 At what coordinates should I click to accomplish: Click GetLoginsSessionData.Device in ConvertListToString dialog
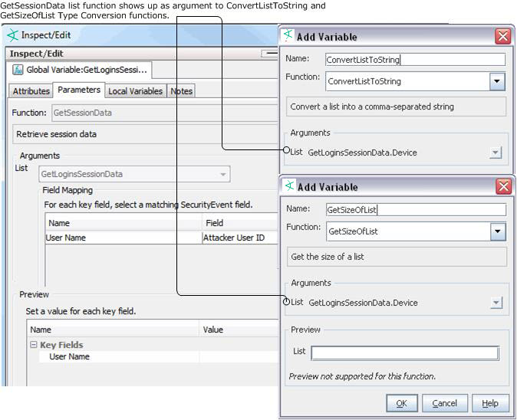(362, 153)
